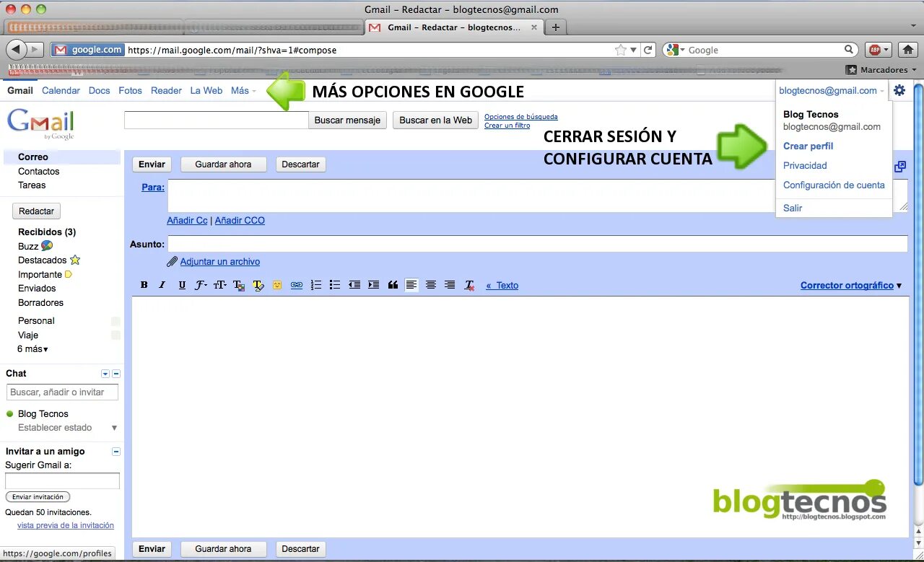924x562 pixels.
Task: Click the top Guardar ahora button
Action: (x=223, y=164)
